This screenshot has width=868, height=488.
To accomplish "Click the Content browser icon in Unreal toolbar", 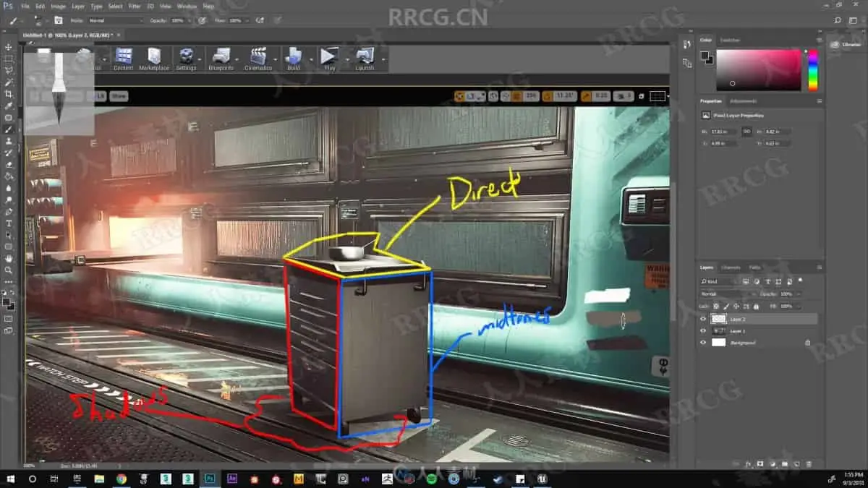I will click(123, 59).
